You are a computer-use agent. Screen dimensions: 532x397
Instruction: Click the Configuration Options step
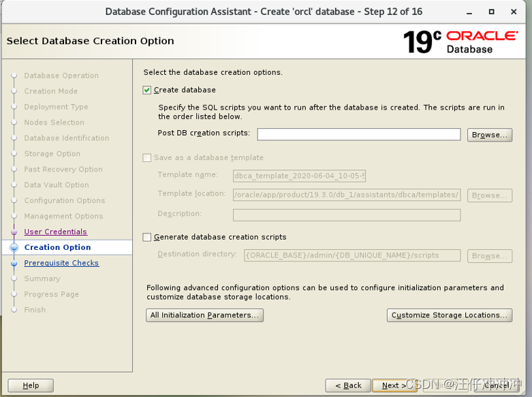65,200
